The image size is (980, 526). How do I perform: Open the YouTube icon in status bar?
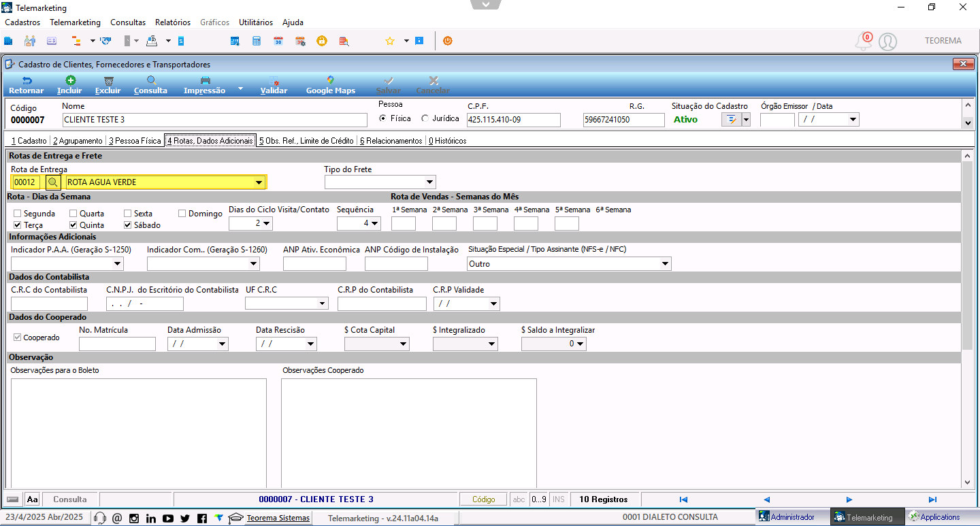(x=168, y=518)
